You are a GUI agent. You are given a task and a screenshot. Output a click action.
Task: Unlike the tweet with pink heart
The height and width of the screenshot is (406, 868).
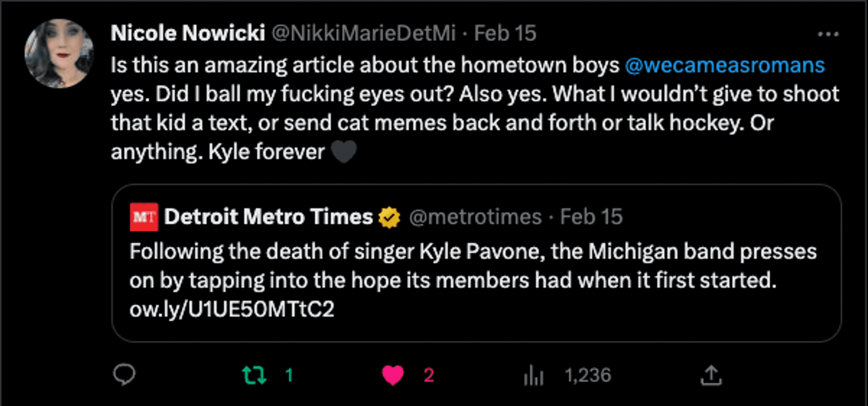pyautogui.click(x=393, y=375)
